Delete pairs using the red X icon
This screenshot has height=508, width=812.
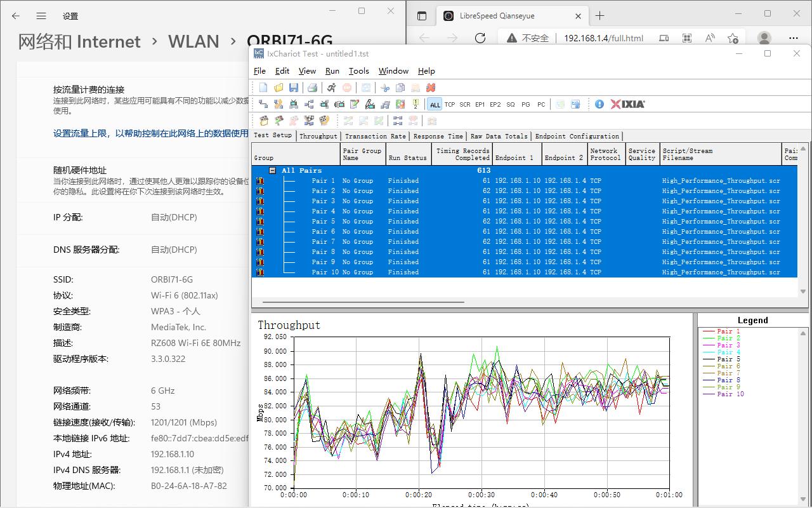[431, 88]
